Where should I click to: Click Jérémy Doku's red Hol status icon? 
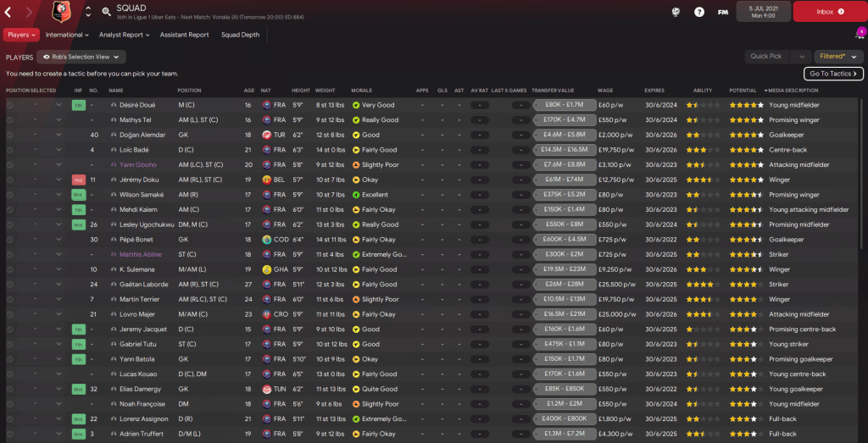coord(78,180)
